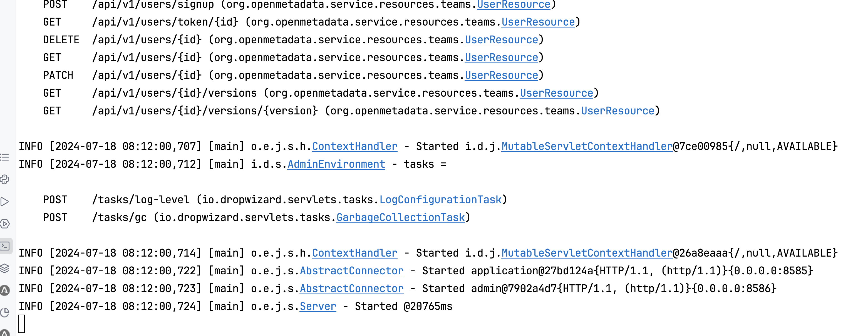Open the TODO list tool window icon

[5, 157]
